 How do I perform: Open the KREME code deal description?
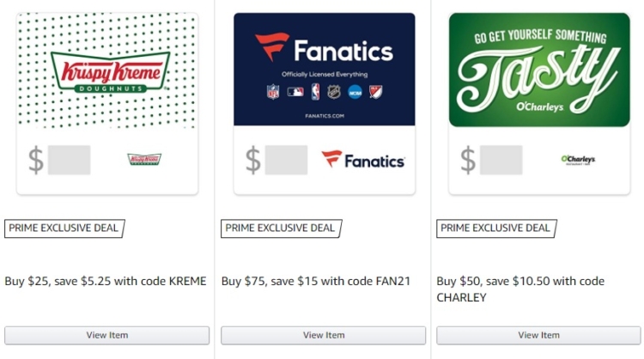[x=106, y=281]
